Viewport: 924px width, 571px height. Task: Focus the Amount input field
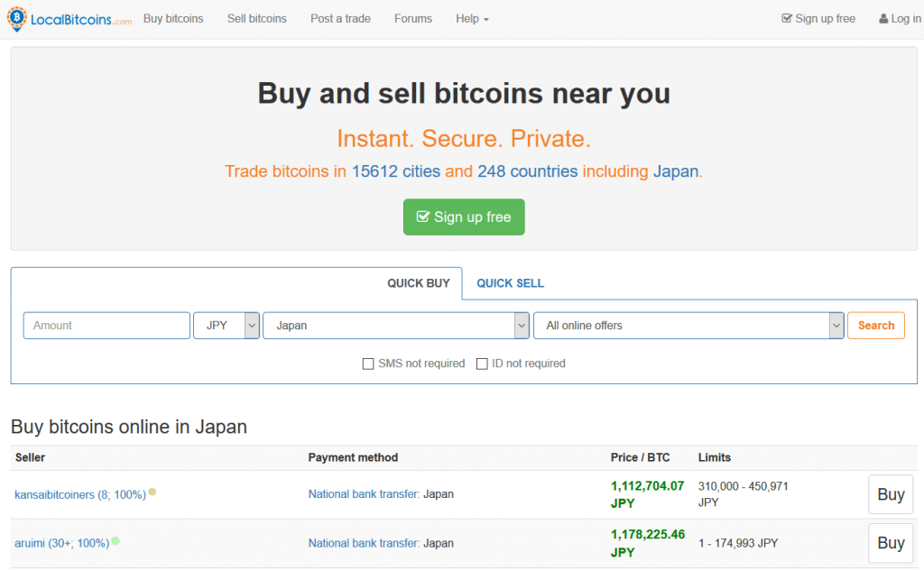[106, 326]
